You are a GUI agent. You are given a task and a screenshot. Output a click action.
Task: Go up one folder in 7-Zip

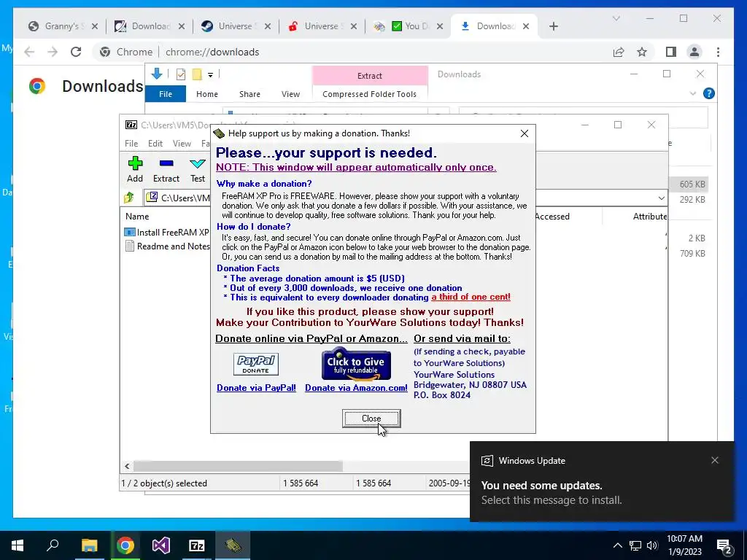pos(129,197)
